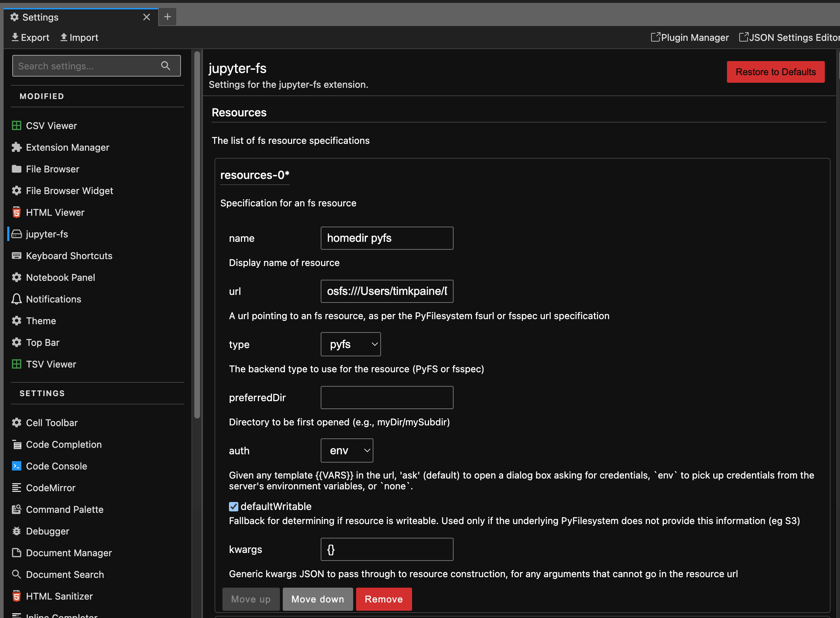This screenshot has width=840, height=618.
Task: Click the Code Console terminal icon
Action: point(17,466)
